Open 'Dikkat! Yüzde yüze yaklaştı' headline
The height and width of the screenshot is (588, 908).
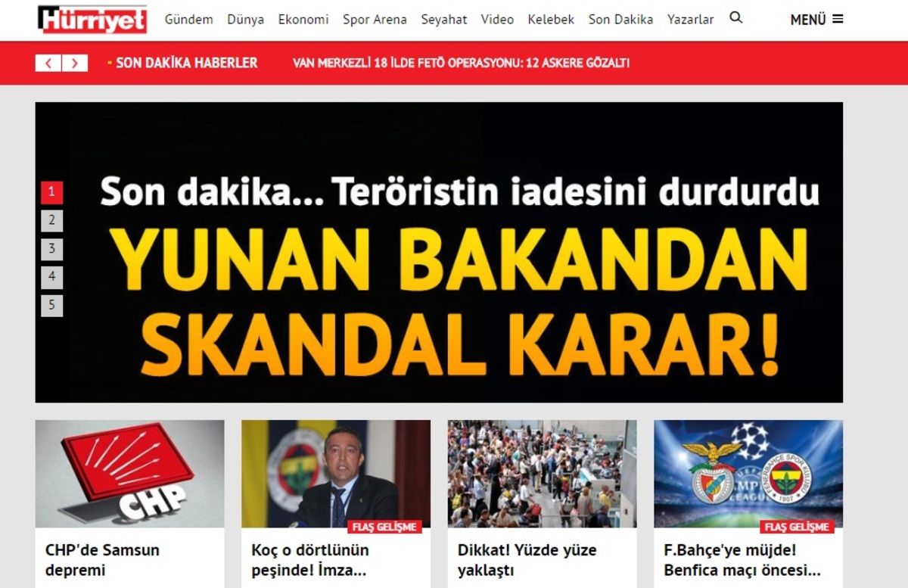click(x=527, y=560)
